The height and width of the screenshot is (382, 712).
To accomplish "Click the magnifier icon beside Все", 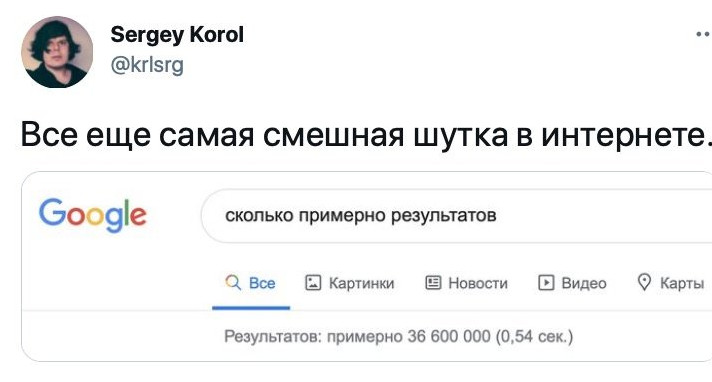I will point(233,283).
